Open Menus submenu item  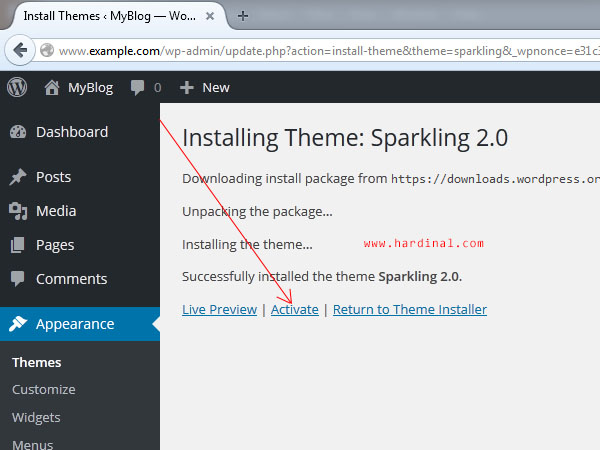(x=33, y=444)
